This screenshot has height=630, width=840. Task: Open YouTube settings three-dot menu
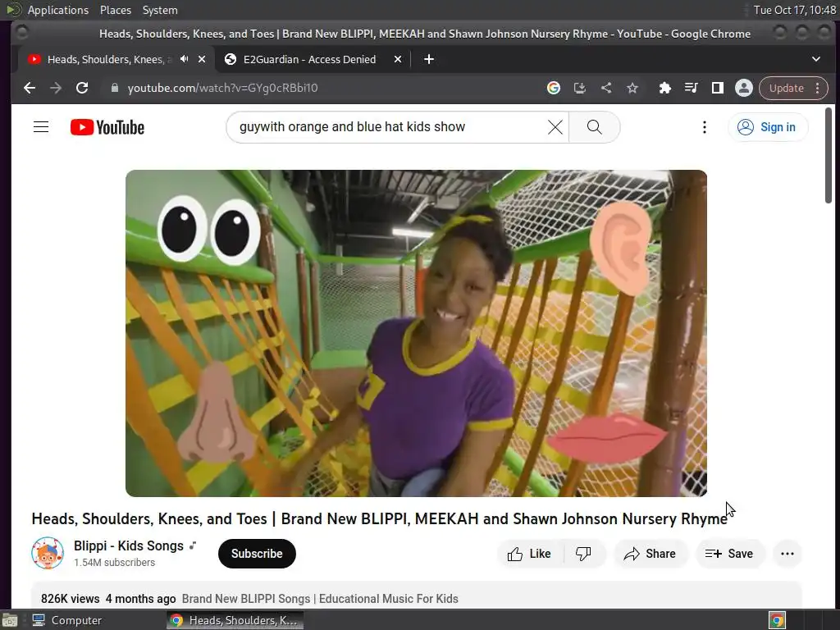(x=705, y=127)
